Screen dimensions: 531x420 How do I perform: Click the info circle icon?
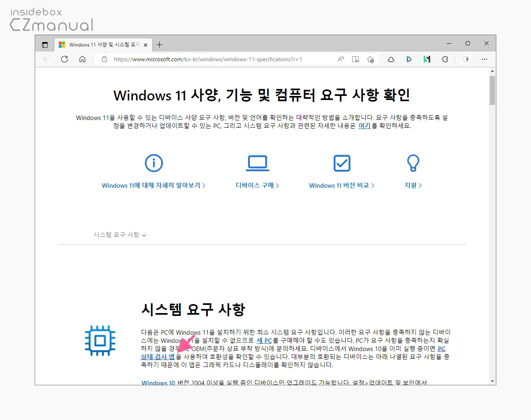pos(154,163)
